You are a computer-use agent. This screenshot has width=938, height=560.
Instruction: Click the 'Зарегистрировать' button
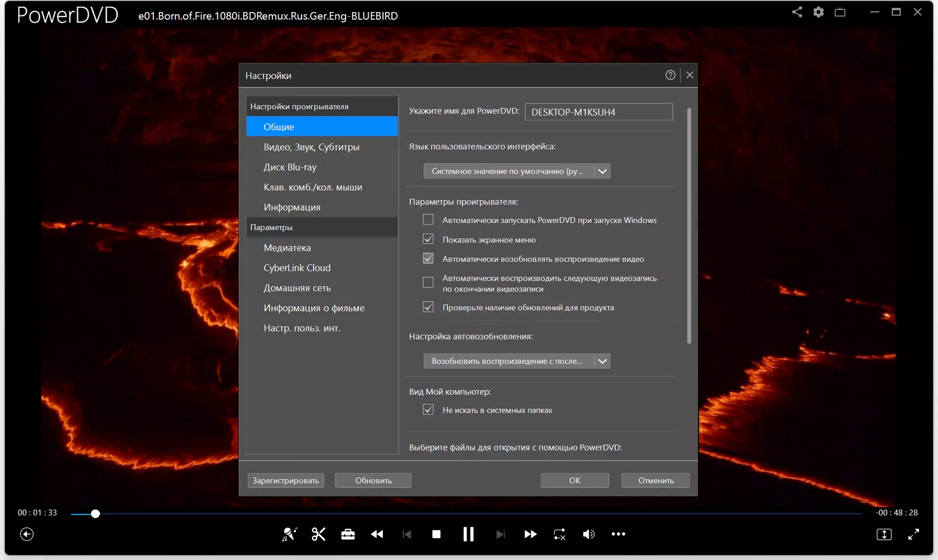(x=286, y=480)
